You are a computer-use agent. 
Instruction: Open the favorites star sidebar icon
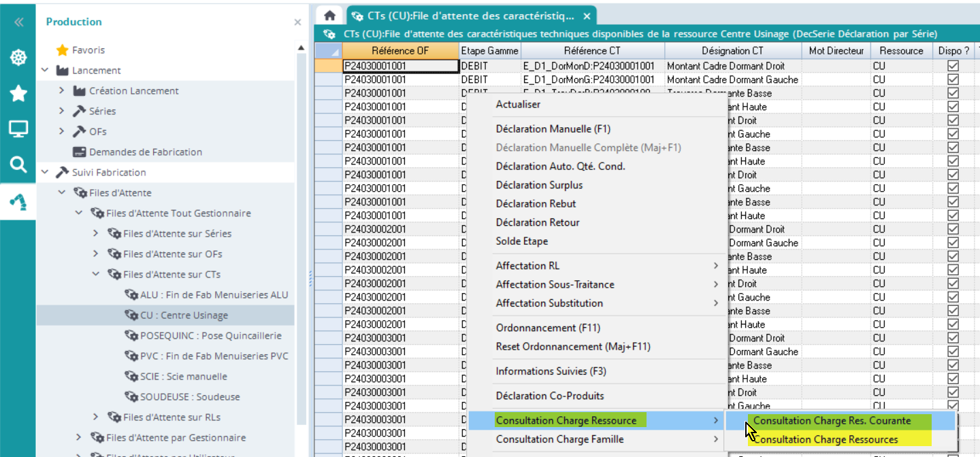[18, 93]
